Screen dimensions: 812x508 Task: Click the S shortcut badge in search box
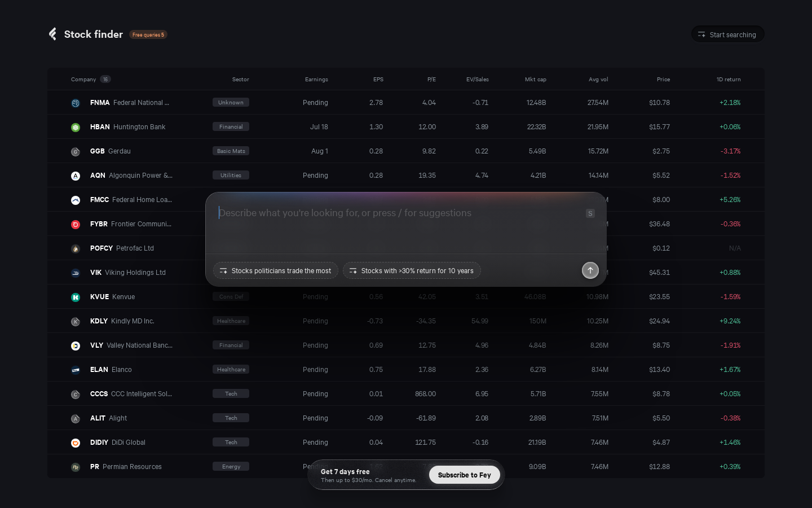[x=590, y=213]
